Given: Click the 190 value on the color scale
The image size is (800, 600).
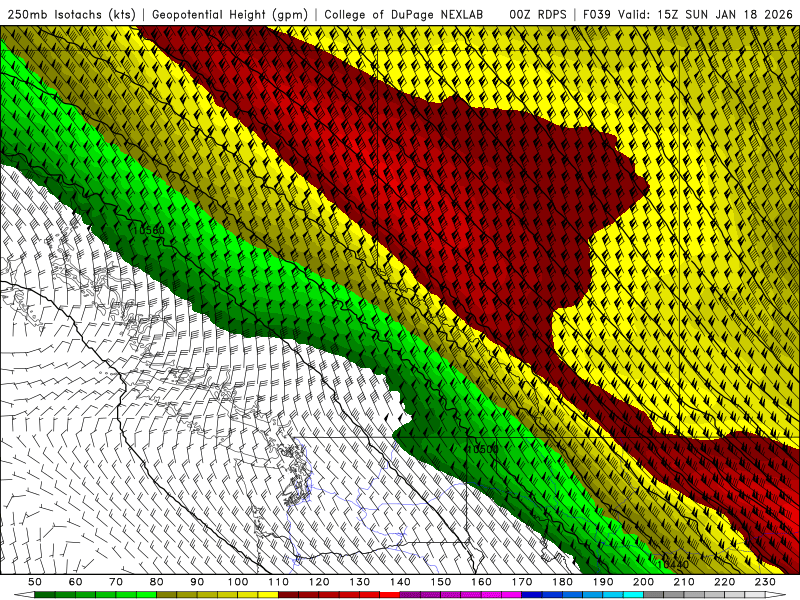Looking at the screenshot, I should 603,582.
